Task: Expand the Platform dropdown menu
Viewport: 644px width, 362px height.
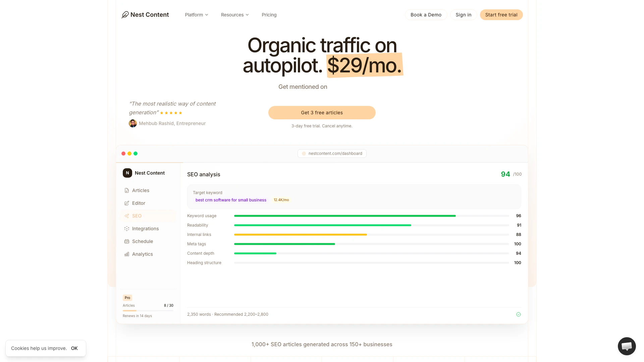Action: pyautogui.click(x=197, y=15)
